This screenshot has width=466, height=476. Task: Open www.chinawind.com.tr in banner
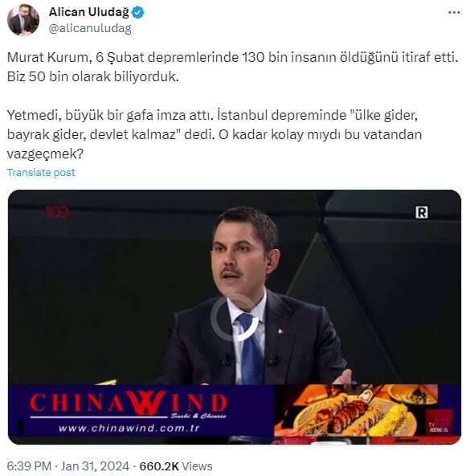129,428
